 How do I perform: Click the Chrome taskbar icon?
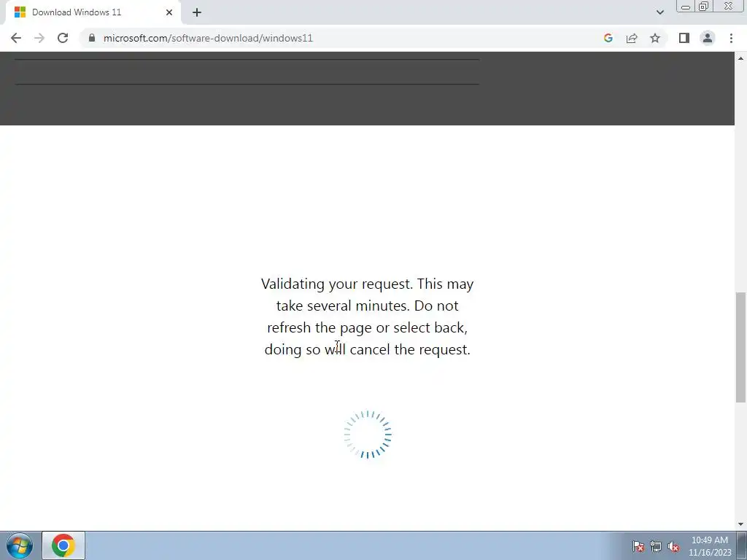(x=63, y=545)
